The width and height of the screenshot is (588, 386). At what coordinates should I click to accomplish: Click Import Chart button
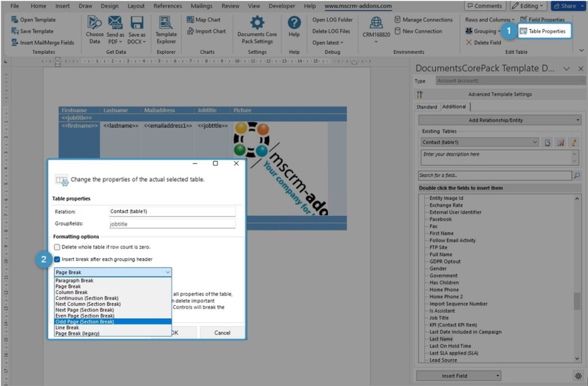pos(206,31)
